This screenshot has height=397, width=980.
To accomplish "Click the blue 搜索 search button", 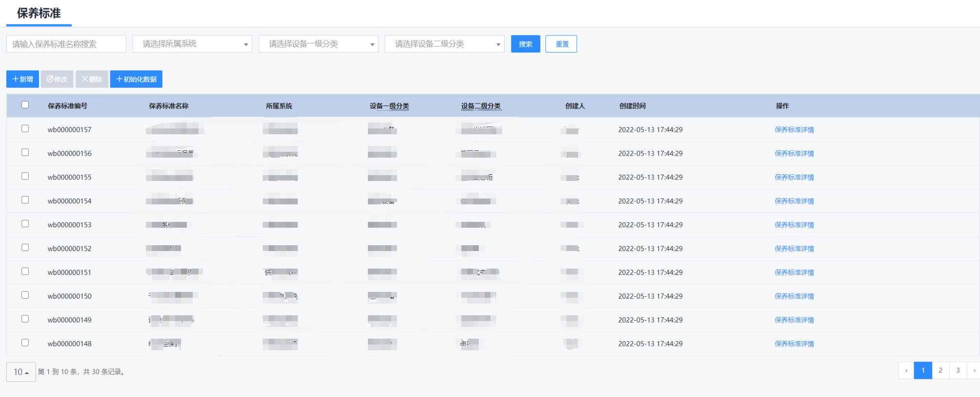I will (526, 44).
